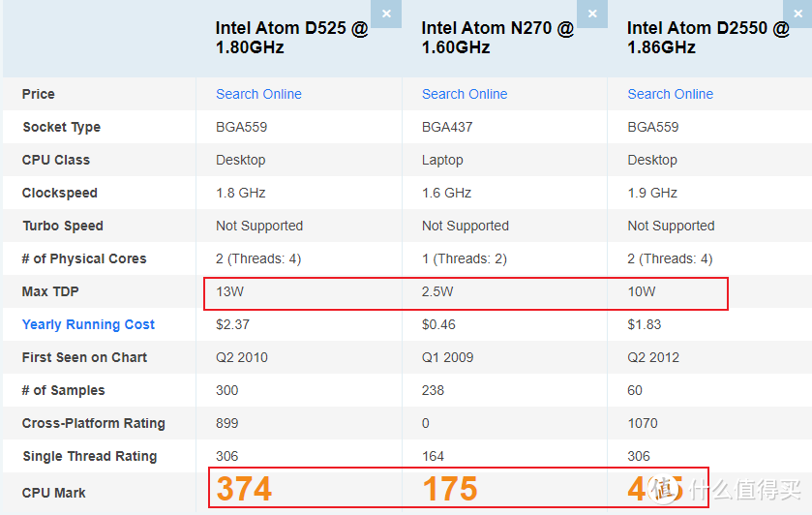Select the CPU Mark row label

coord(54,493)
